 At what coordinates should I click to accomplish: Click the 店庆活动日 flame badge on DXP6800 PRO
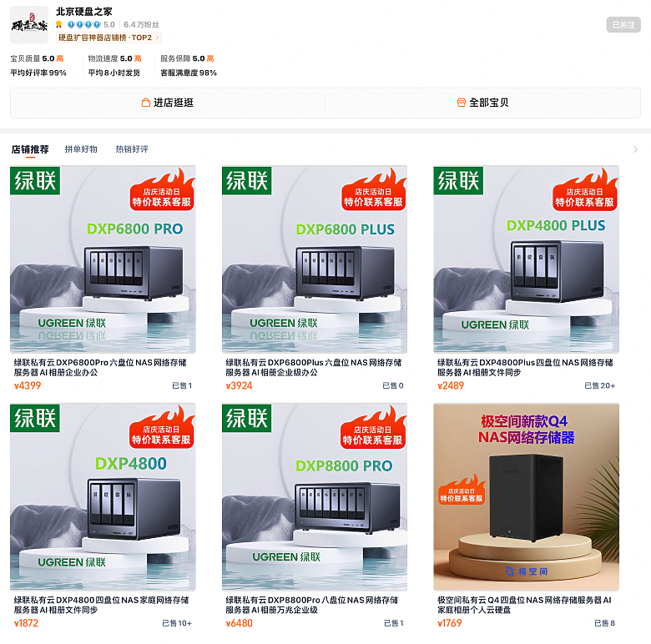click(x=163, y=189)
